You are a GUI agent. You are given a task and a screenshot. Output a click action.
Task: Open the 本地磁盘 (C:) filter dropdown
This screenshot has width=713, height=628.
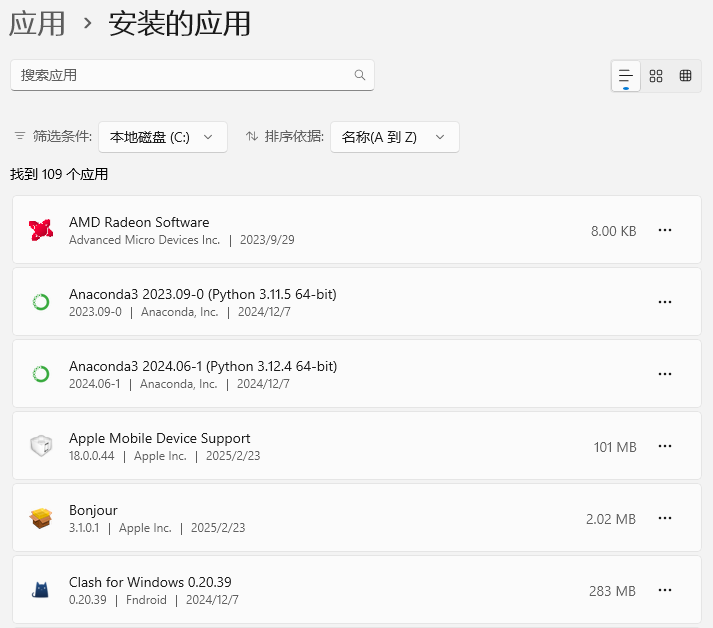click(x=162, y=137)
